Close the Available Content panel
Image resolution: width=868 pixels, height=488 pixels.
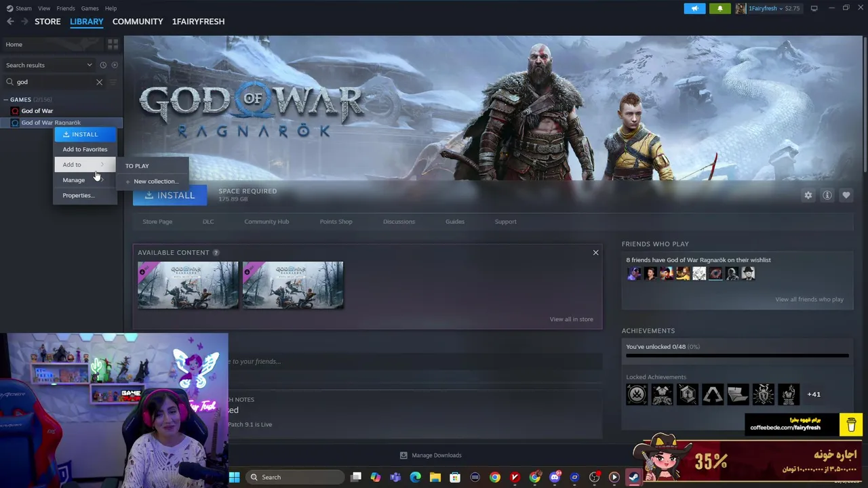tap(595, 253)
